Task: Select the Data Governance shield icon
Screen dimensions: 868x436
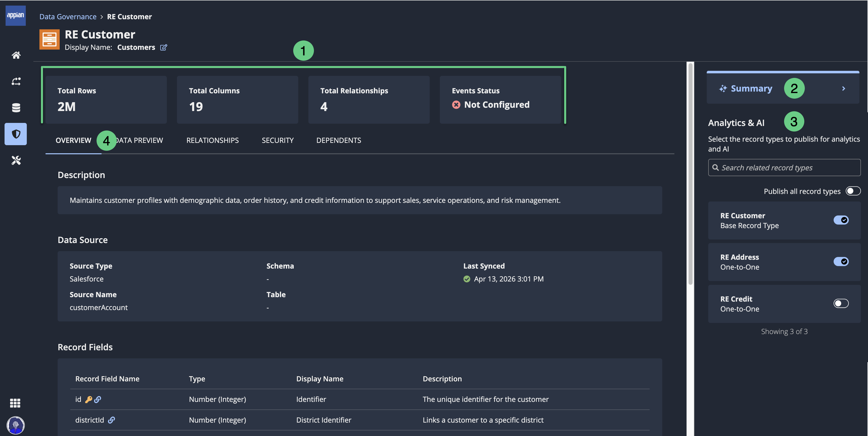Action: [15, 134]
